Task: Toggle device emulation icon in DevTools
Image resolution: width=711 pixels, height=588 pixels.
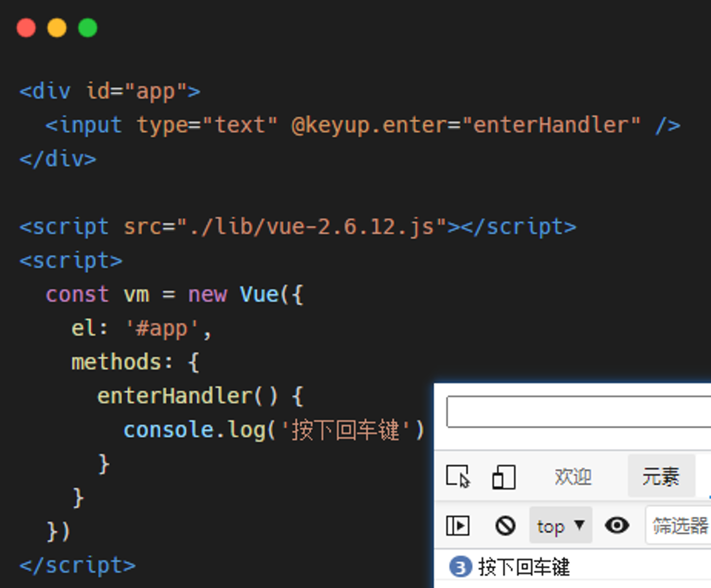Action: point(504,477)
